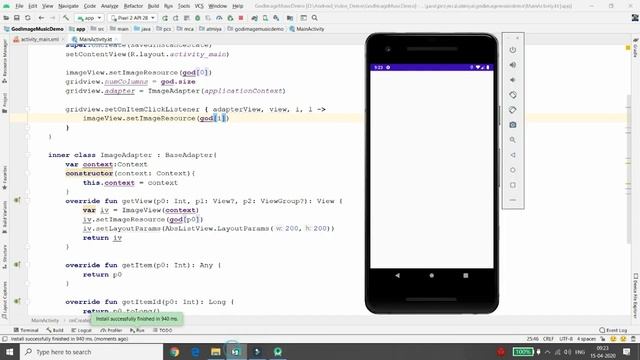Open the app run configuration dropdown
The width and height of the screenshot is (640, 360).
89,18
